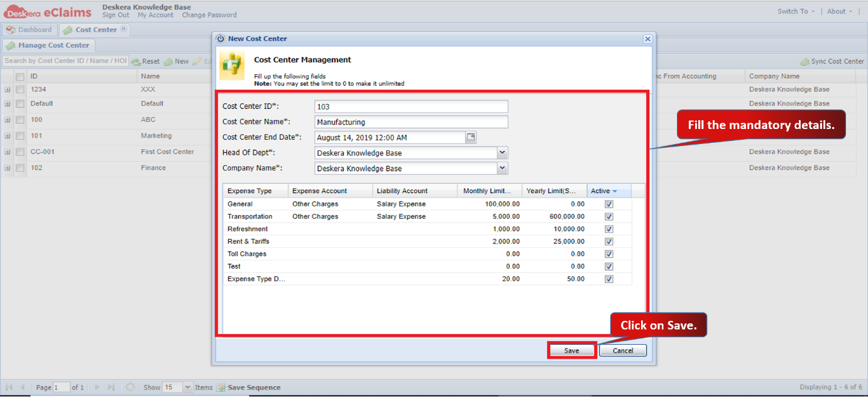Toggle Active checkbox for Toll Charges
This screenshot has height=397, width=868.
(609, 254)
